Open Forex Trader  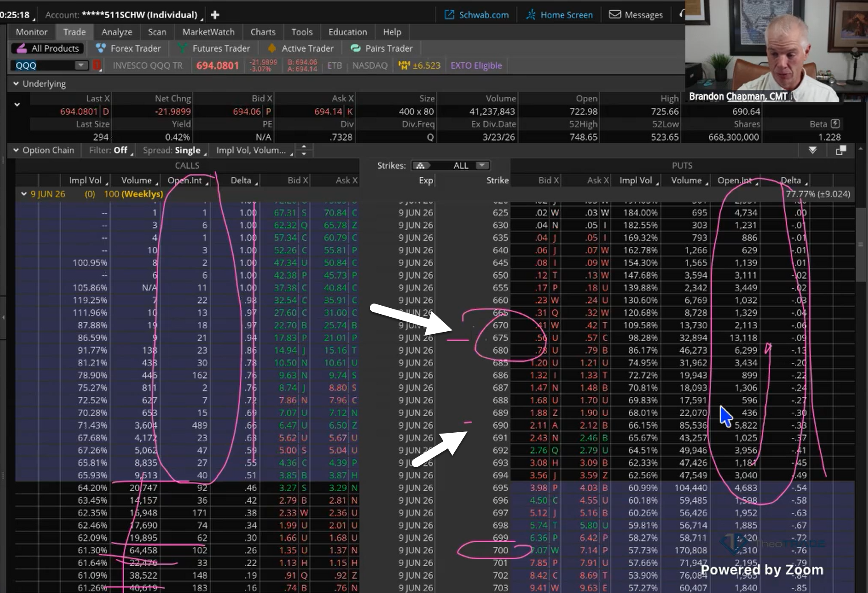tap(128, 49)
